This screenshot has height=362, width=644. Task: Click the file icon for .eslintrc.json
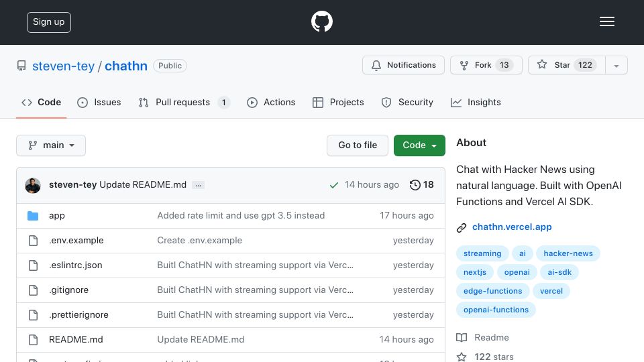click(x=34, y=265)
